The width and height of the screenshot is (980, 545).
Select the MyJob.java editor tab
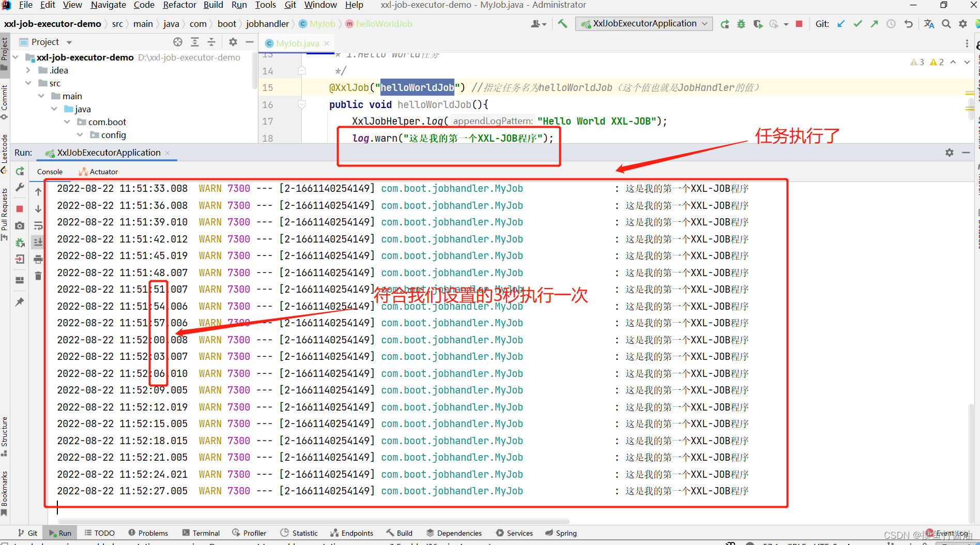(x=297, y=43)
